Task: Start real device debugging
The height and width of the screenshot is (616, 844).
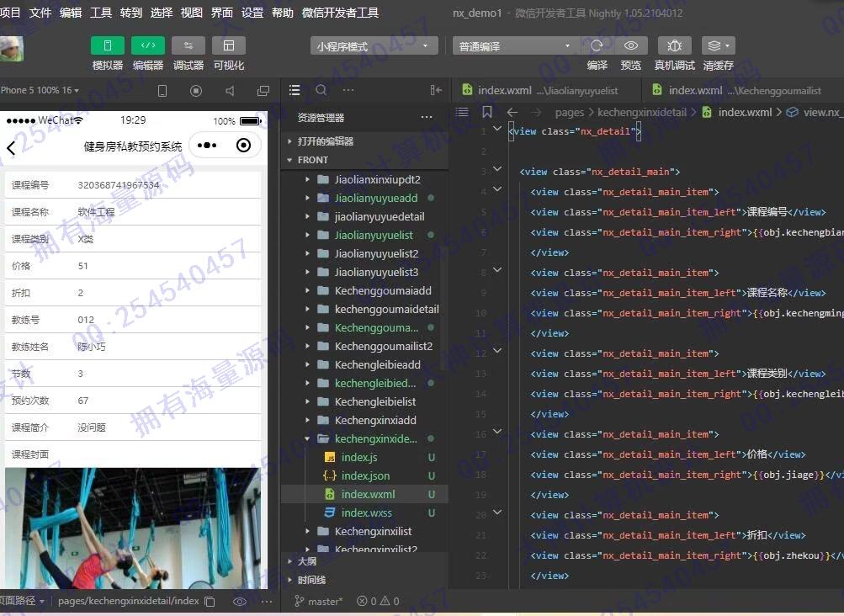Action: click(675, 45)
